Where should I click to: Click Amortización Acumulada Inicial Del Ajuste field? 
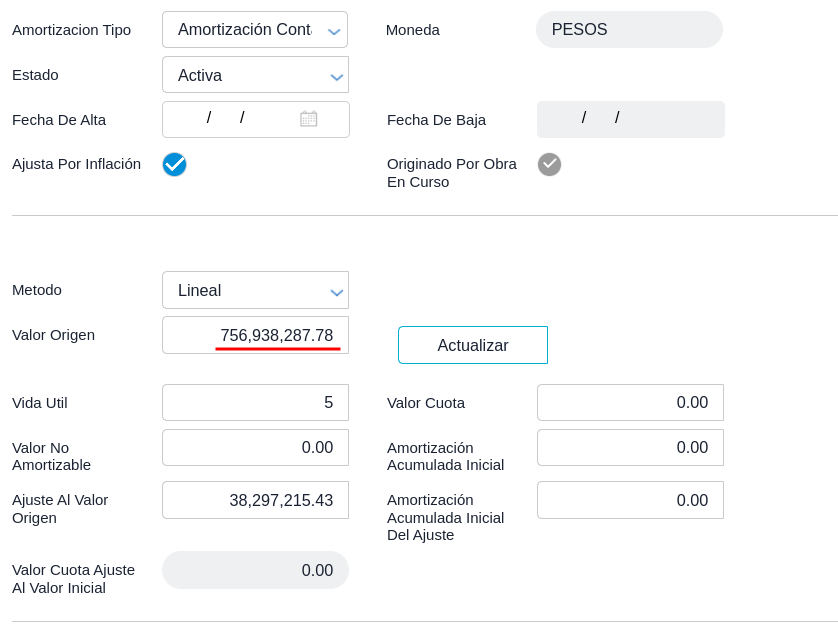pyautogui.click(x=630, y=500)
